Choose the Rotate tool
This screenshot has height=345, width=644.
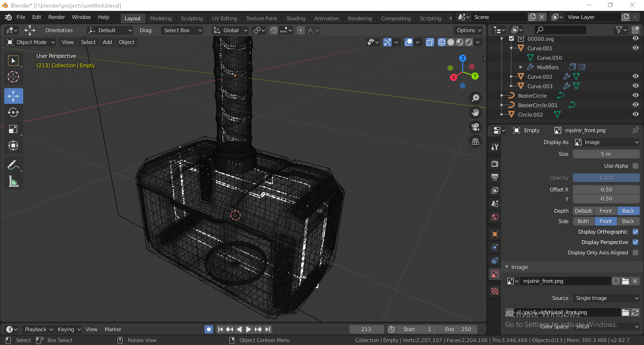pyautogui.click(x=14, y=112)
